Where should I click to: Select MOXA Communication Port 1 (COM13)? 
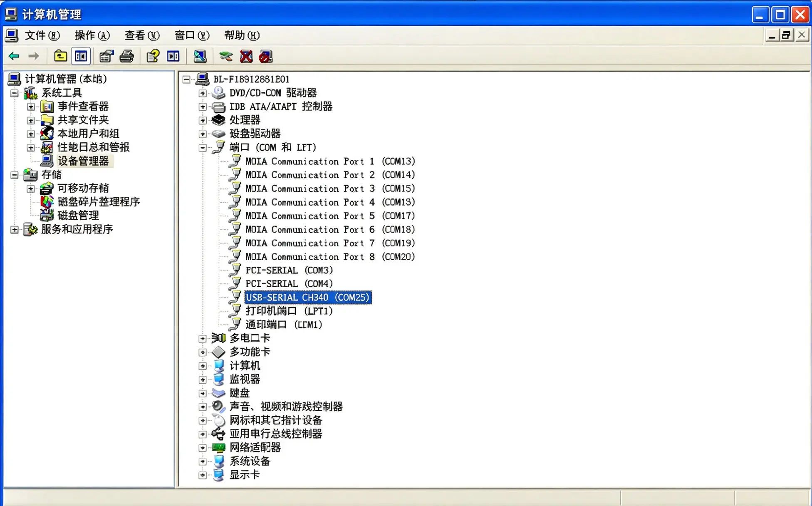(330, 161)
